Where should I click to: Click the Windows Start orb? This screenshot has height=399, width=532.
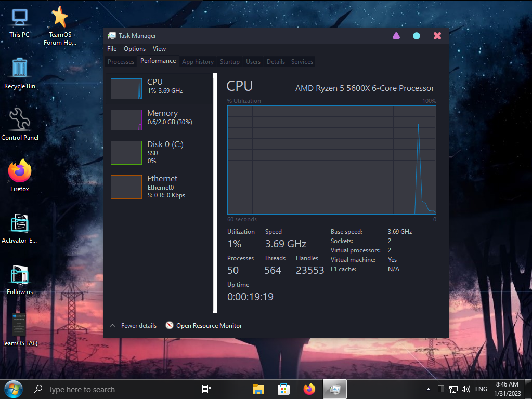13,389
